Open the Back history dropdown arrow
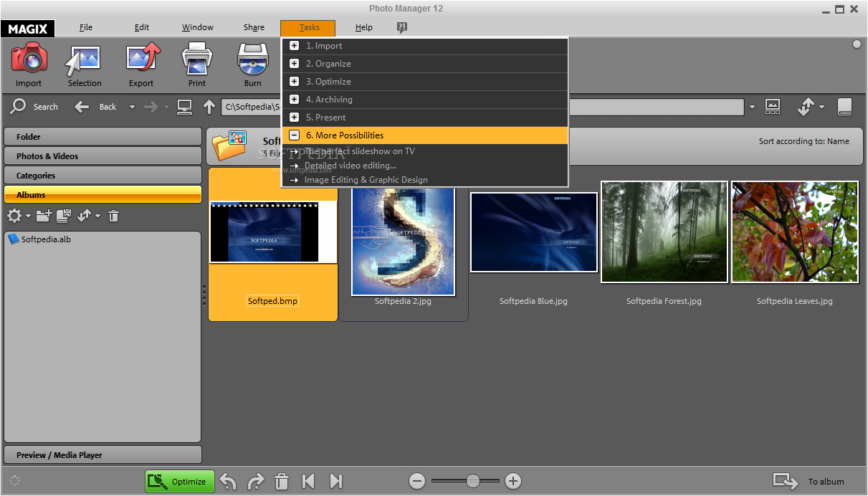This screenshot has height=496, width=868. pos(132,108)
